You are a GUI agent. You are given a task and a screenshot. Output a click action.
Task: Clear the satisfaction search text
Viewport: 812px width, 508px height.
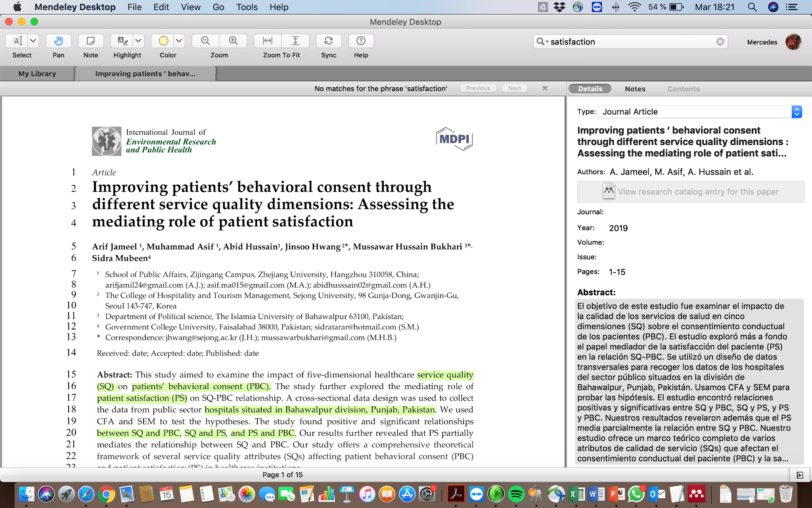pyautogui.click(x=720, y=42)
